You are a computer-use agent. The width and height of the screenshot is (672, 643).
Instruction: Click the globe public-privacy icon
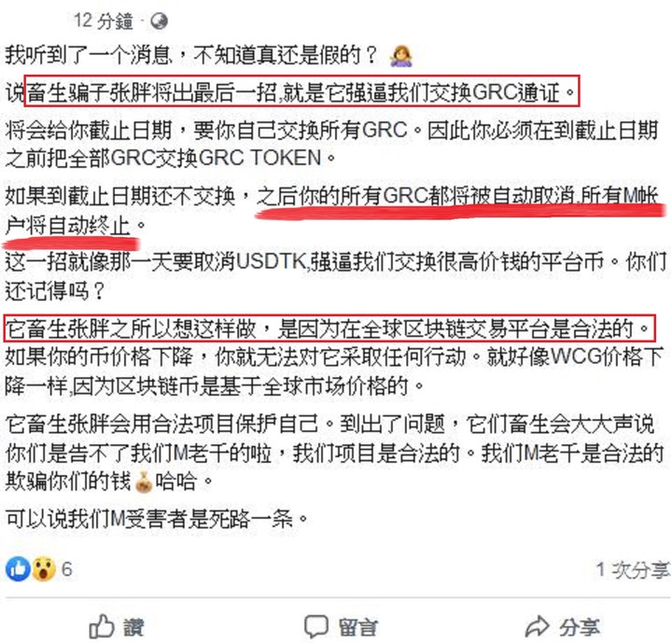coord(159,21)
